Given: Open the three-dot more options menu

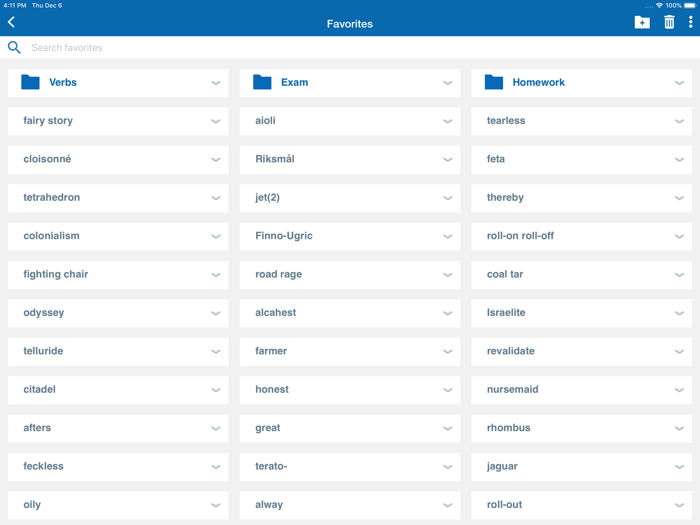Looking at the screenshot, I should pos(690,22).
